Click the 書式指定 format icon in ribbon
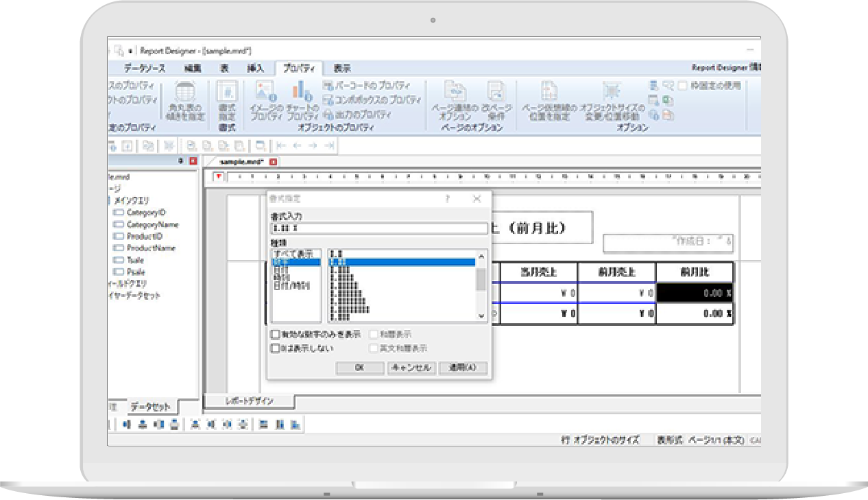Viewport: 868px width, 500px height. 227,93
